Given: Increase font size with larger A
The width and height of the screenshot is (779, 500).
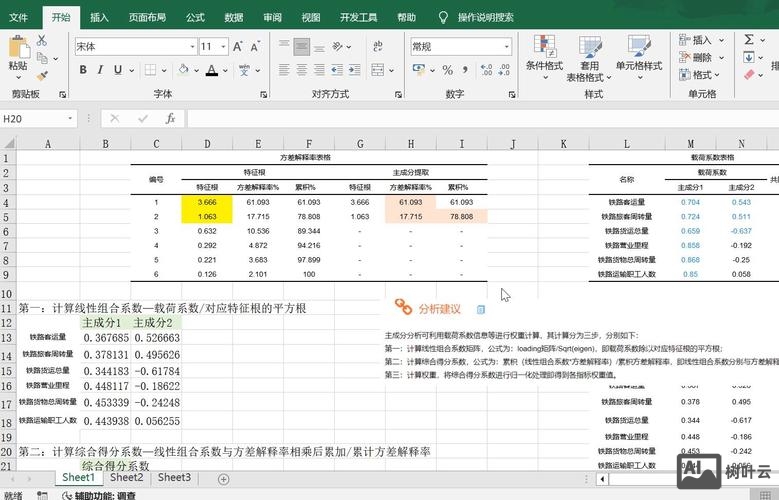Looking at the screenshot, I should 238,47.
